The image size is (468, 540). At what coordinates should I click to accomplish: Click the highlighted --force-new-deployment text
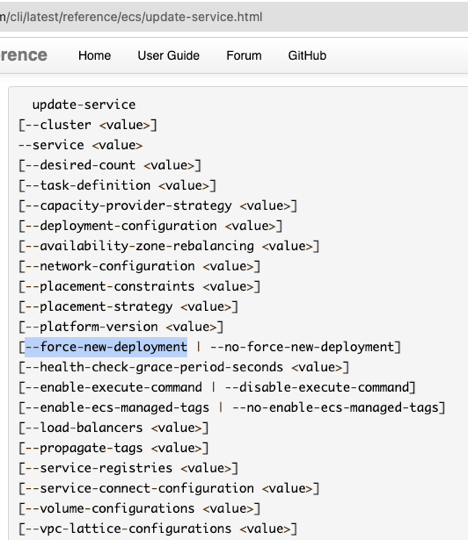point(106,347)
